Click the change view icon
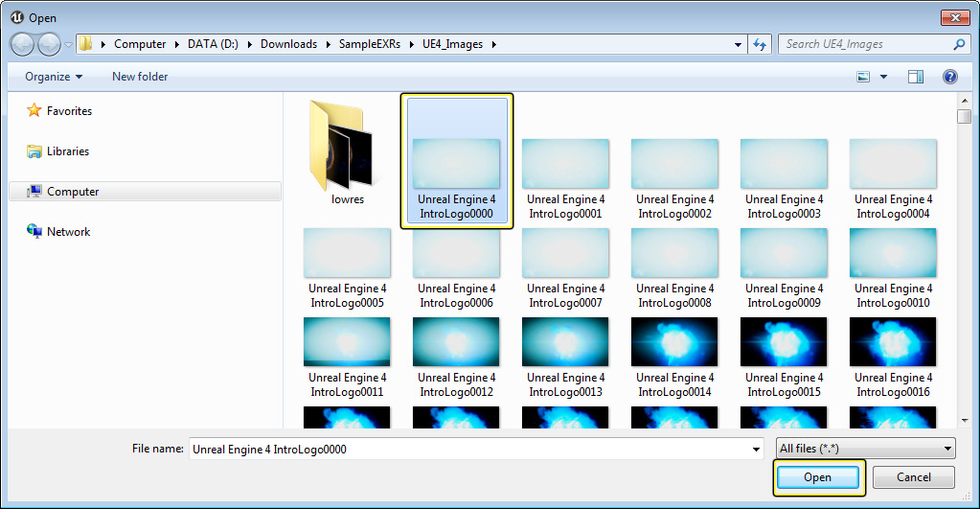 point(864,77)
